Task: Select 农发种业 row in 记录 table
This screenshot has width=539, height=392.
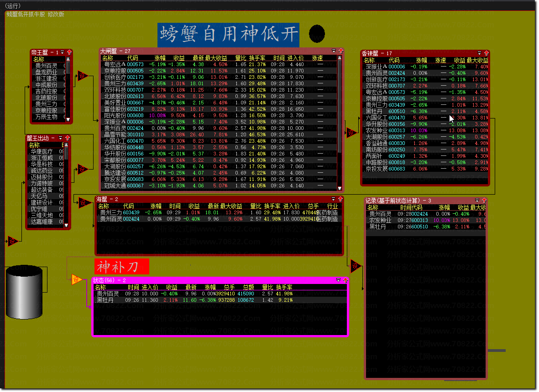Action: point(426,220)
